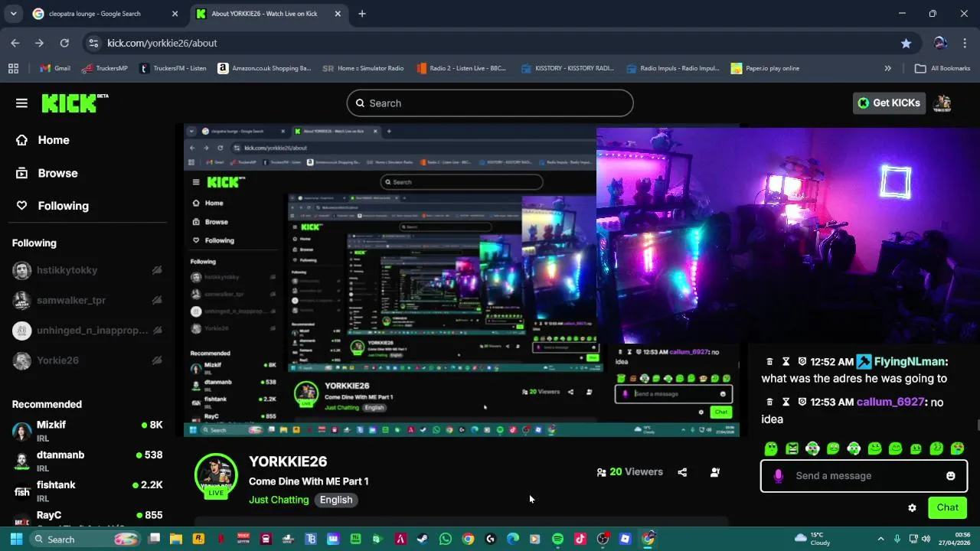Viewport: 980px width, 551px height.
Task: Open the emoji picker in message box
Action: pyautogui.click(x=951, y=476)
